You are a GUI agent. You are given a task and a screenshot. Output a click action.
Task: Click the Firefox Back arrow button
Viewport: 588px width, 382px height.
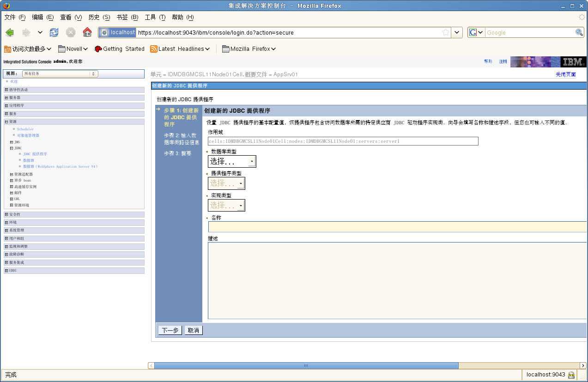[10, 32]
